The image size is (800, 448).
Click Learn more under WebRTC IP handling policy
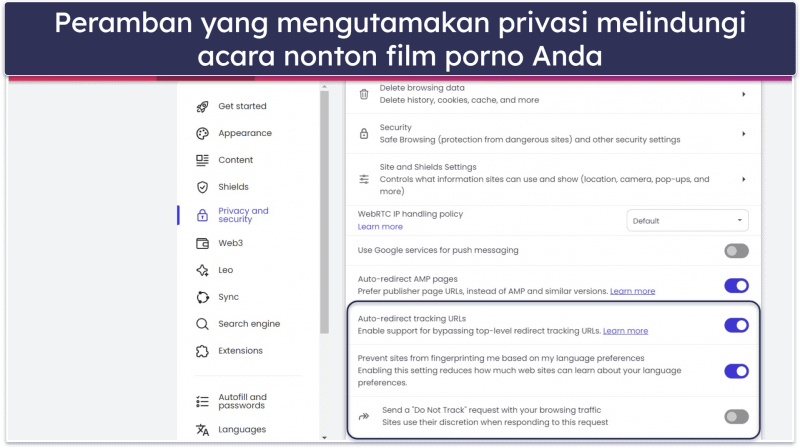[x=380, y=227]
